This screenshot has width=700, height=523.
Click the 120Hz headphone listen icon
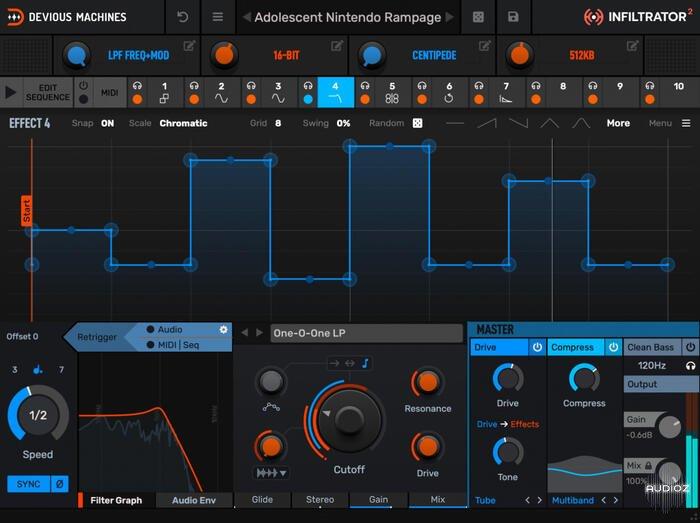click(x=690, y=366)
